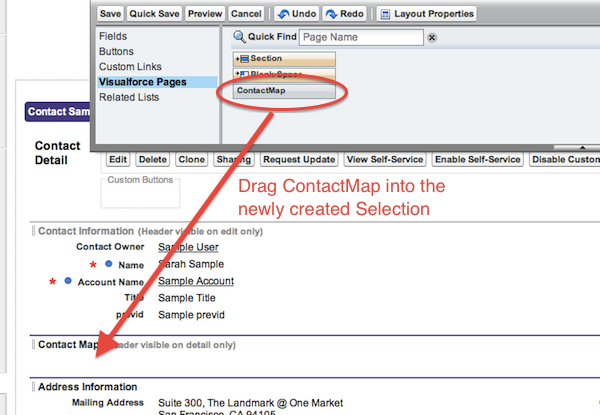
Task: Click the Disable Customer button
Action: [x=565, y=159]
